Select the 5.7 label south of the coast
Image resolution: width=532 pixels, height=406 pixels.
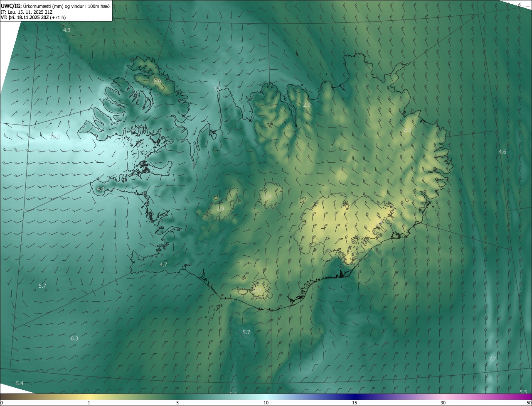tap(246, 332)
